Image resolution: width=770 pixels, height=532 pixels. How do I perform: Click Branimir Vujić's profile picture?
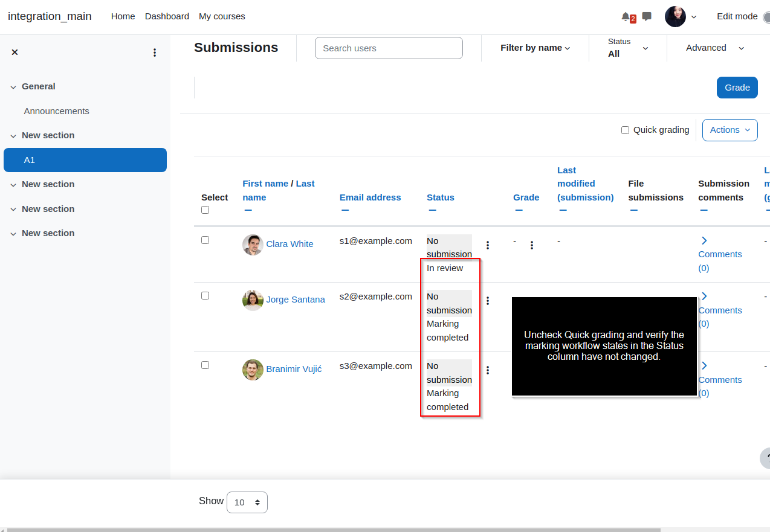pos(253,370)
